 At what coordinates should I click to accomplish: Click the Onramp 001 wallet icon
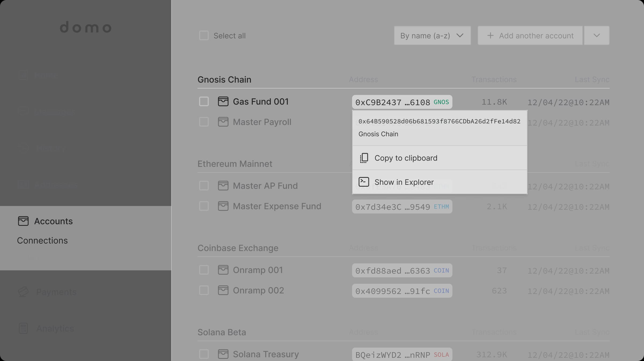223,270
